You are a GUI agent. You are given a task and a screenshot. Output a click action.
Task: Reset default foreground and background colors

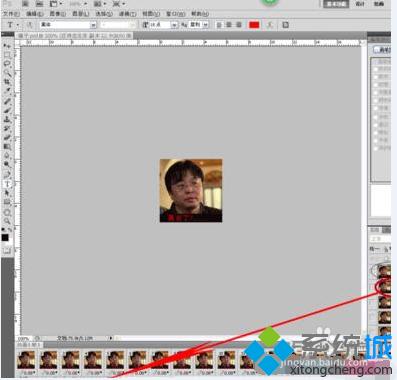(x=3, y=229)
